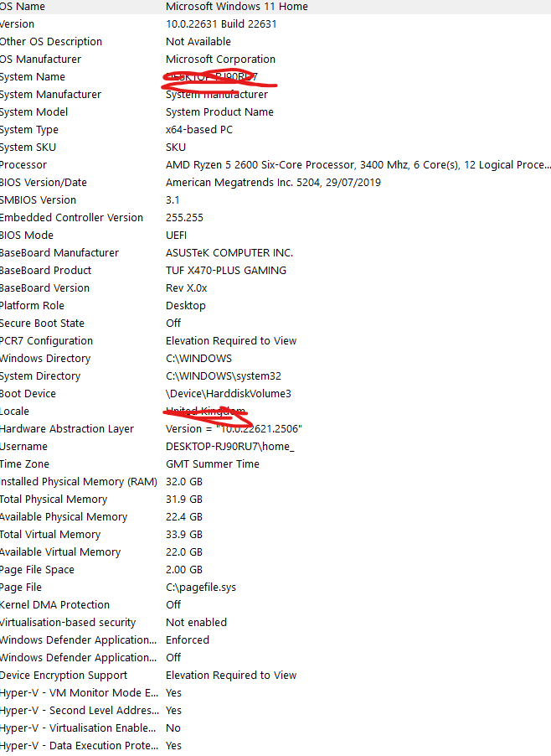Click the 'Platform Role' label

pos(32,306)
